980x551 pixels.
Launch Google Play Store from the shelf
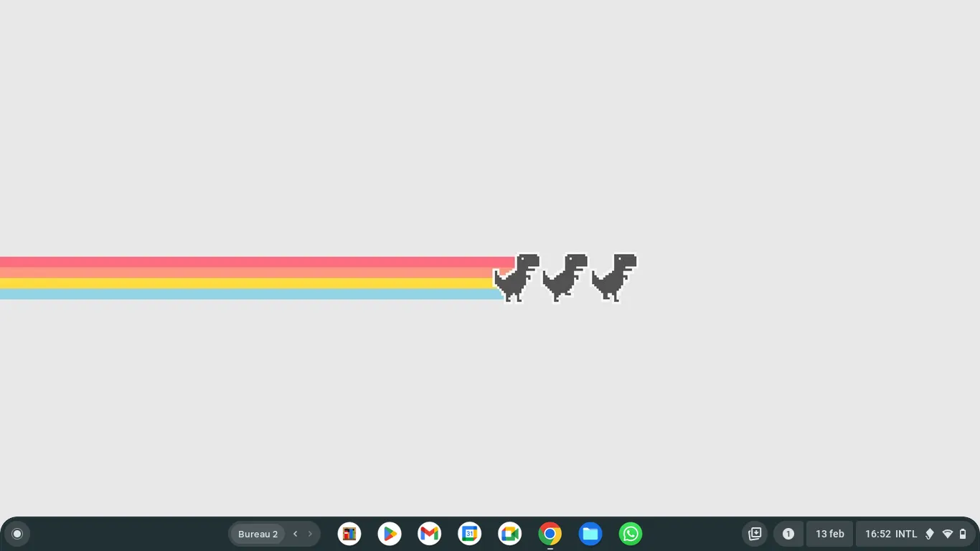(390, 534)
